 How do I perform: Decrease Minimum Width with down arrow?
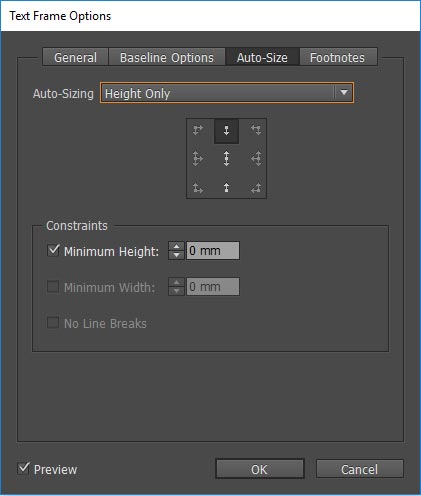(x=176, y=291)
